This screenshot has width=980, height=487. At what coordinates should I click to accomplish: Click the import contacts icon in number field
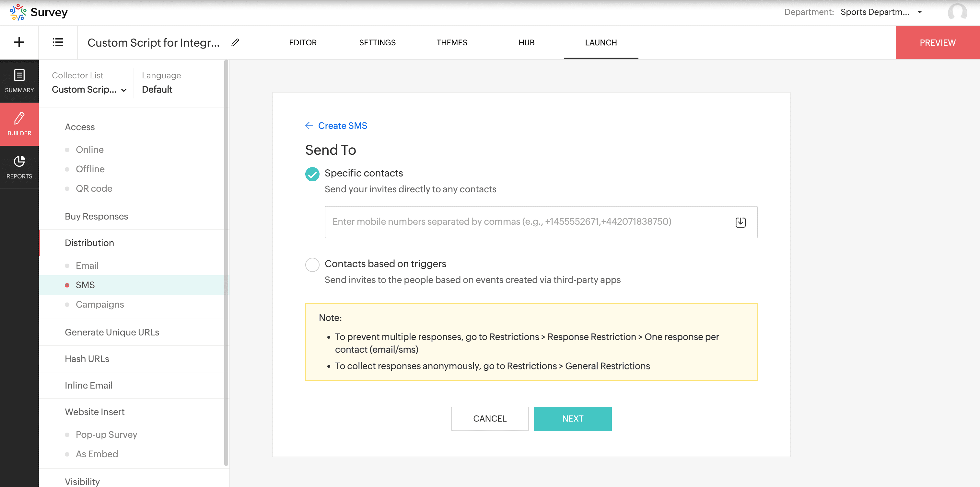tap(740, 222)
